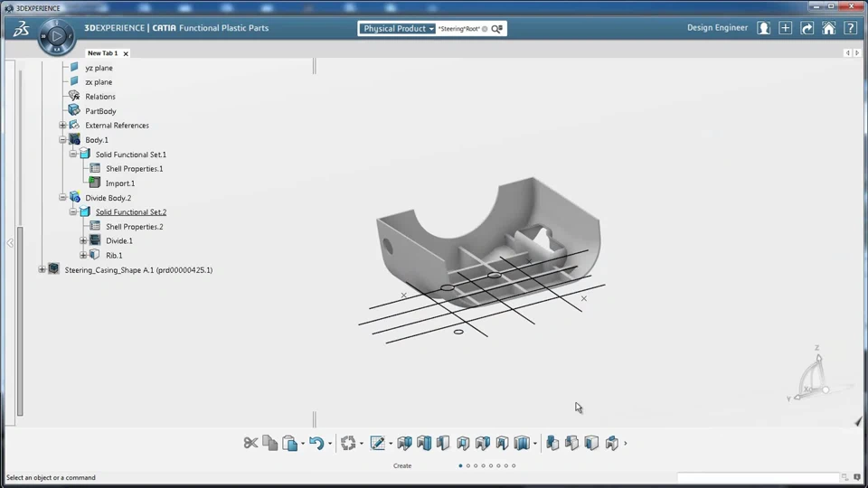Collapse the Solid Functional Set.2 node
The image size is (868, 488).
click(73, 211)
